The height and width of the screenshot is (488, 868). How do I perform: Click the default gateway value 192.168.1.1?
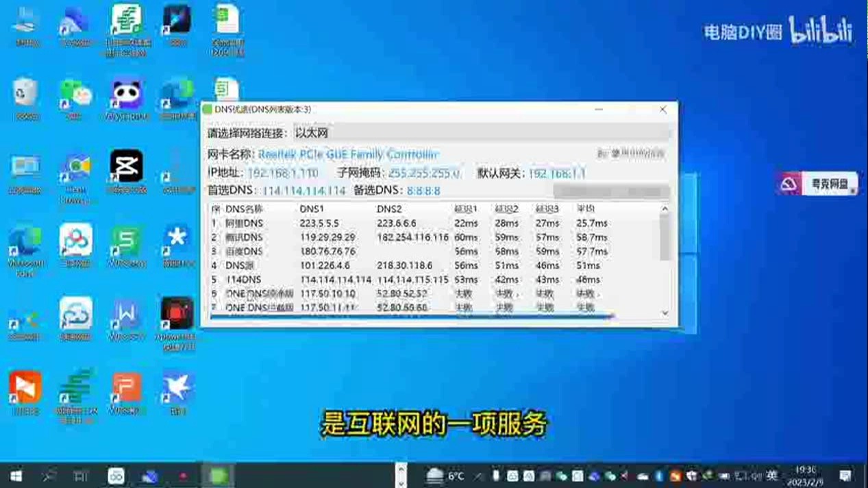(x=557, y=173)
